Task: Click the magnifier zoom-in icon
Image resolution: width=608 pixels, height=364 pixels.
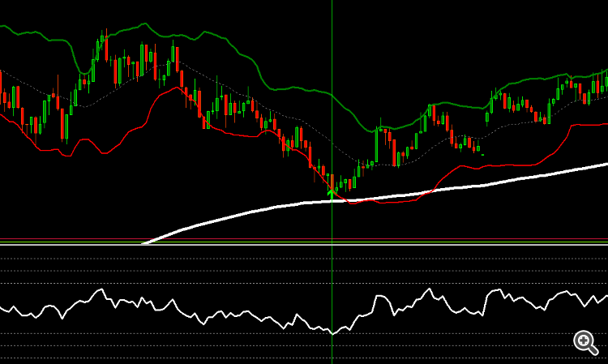Action: pyautogui.click(x=585, y=342)
